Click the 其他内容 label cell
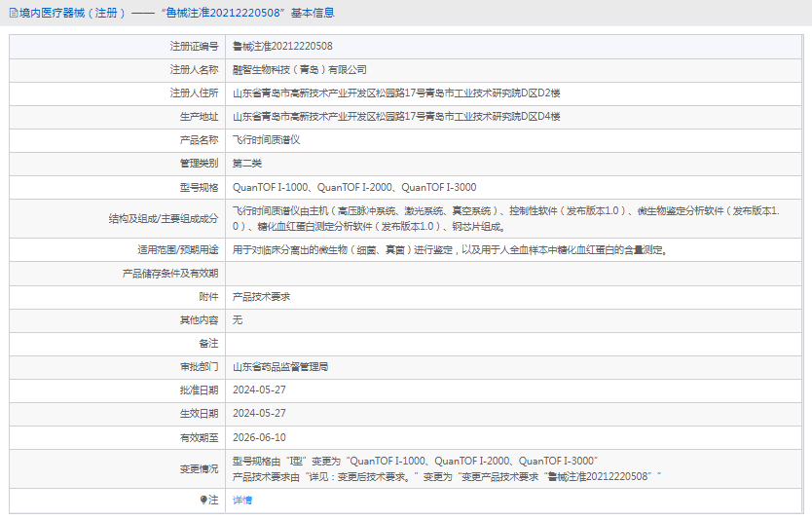Viewport: 812px width, 520px height. tap(118, 320)
